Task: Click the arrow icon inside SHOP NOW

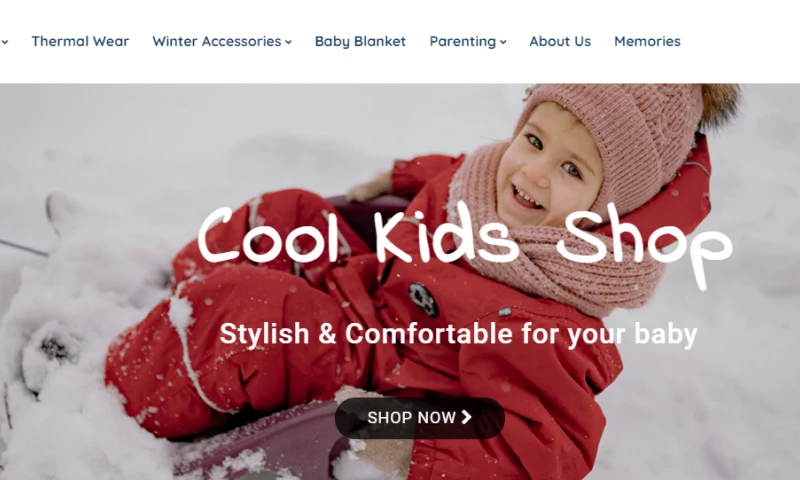Action: pos(466,417)
